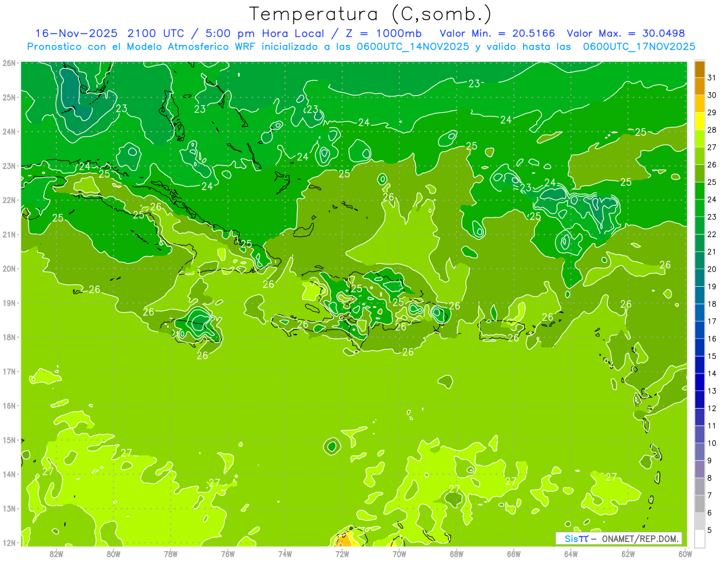Click the 82W longitude axis label

(x=56, y=554)
